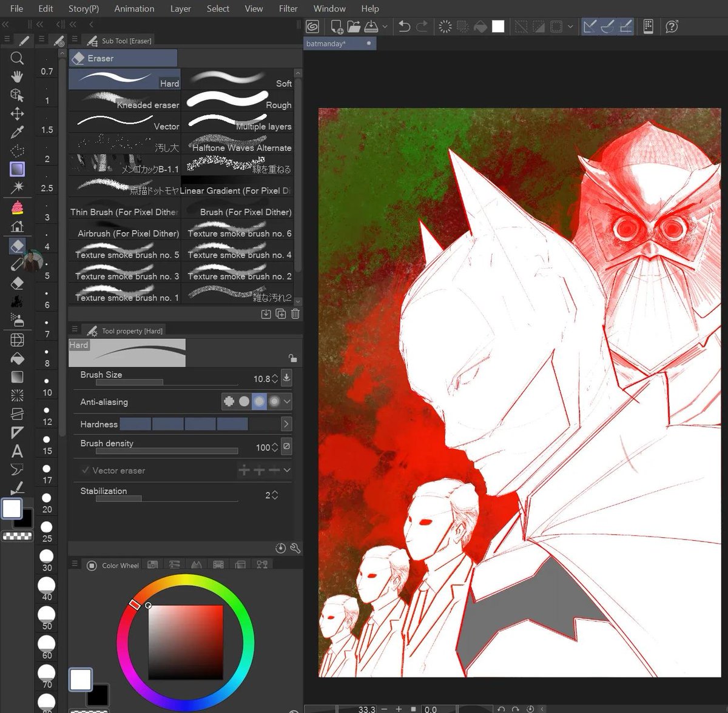The height and width of the screenshot is (713, 728).
Task: Open smartphone connection icon
Action: click(x=648, y=27)
